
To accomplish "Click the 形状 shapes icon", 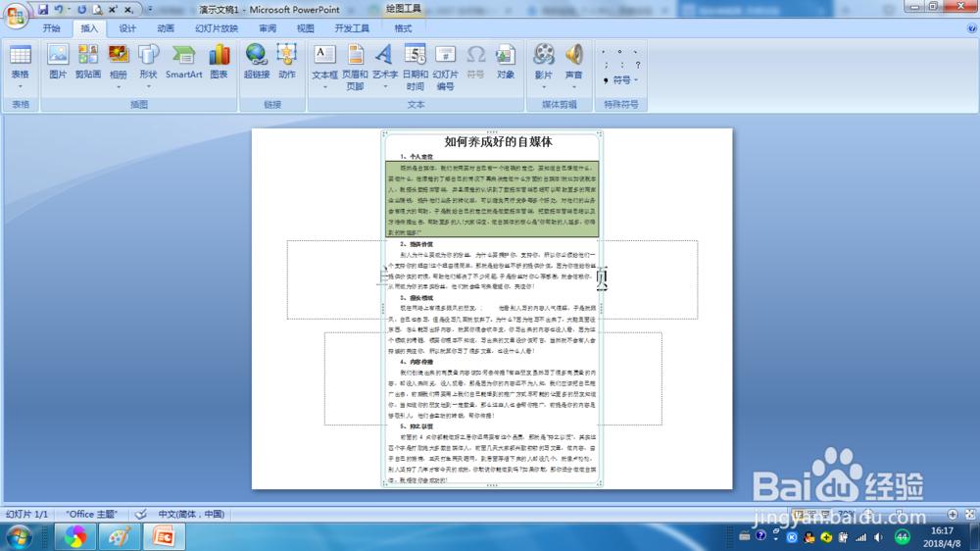I will coord(148,55).
